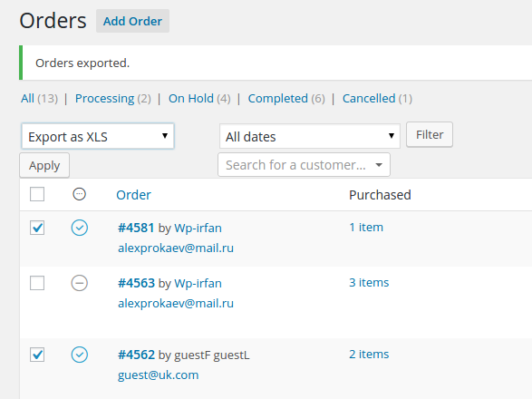Click the Orders page heading
The image size is (532, 399).
53,21
